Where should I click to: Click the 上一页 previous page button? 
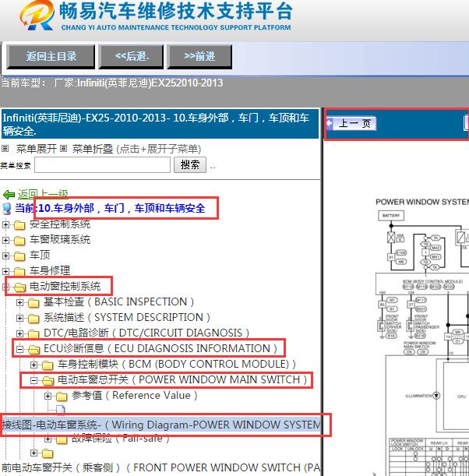[x=351, y=124]
